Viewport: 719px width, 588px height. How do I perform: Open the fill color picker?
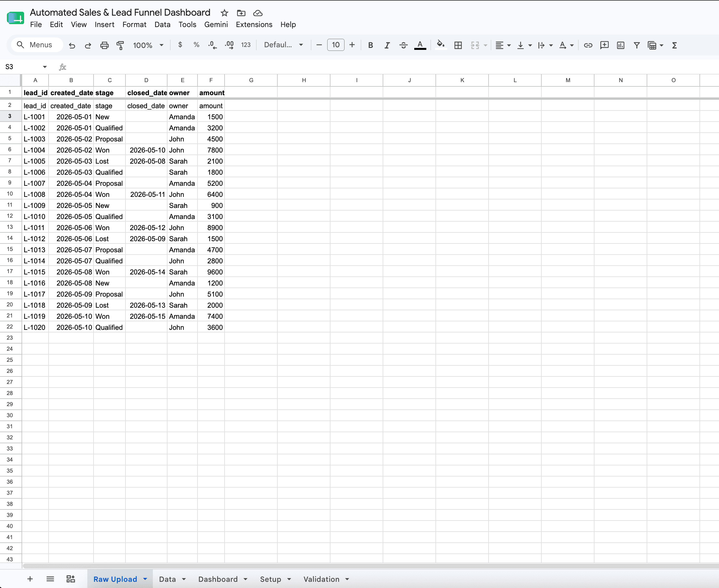tap(441, 45)
